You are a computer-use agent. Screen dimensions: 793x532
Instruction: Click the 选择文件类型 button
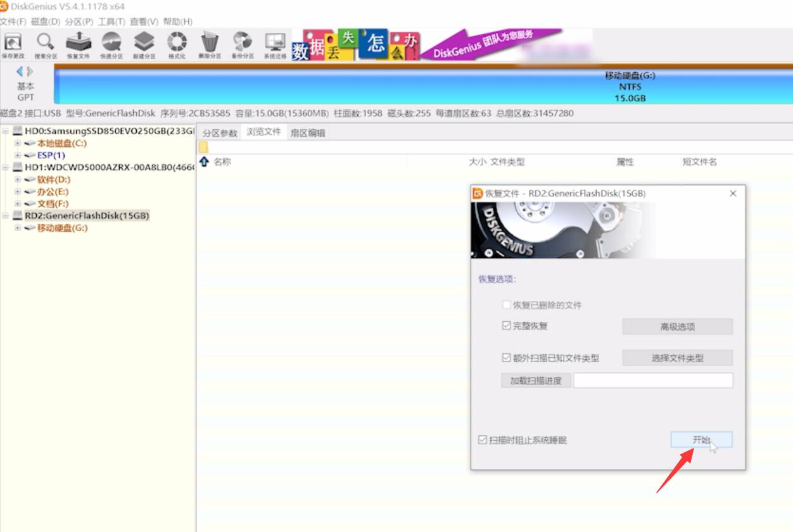point(678,358)
